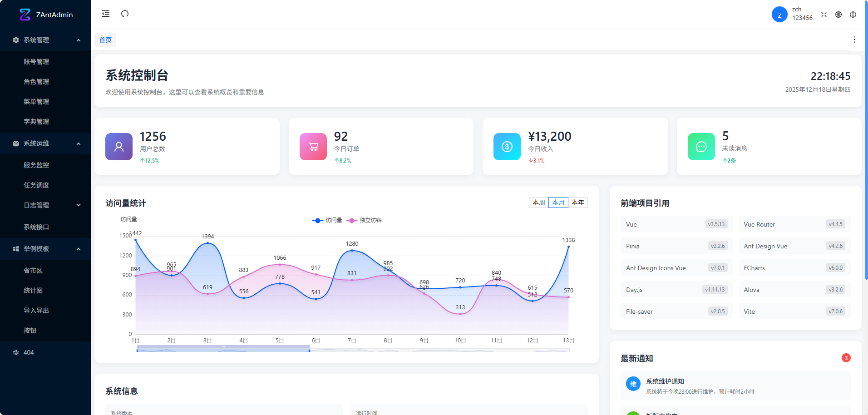Open the language switcher globe icon
The height and width of the screenshot is (415, 868).
click(838, 14)
